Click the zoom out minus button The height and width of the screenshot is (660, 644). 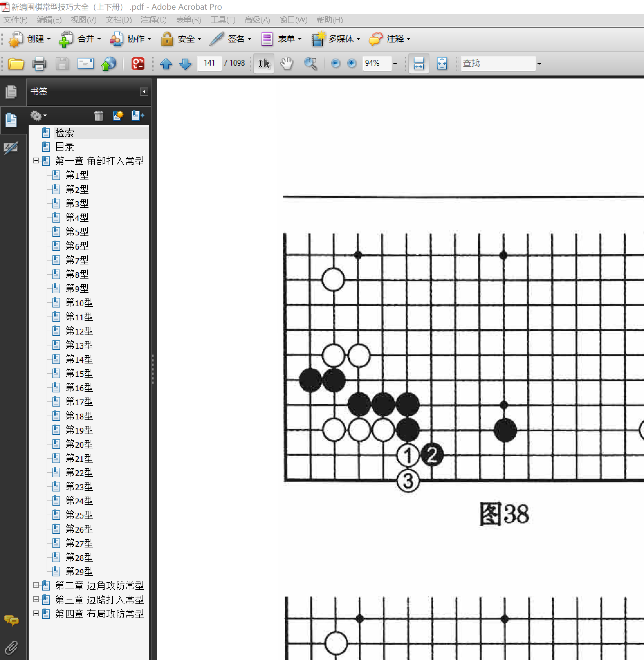coord(335,63)
